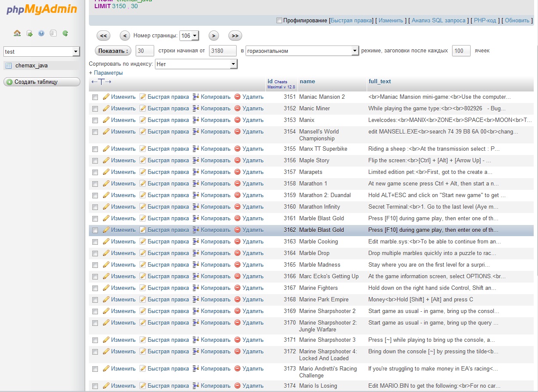Click the 'full_text' column header

coord(380,82)
